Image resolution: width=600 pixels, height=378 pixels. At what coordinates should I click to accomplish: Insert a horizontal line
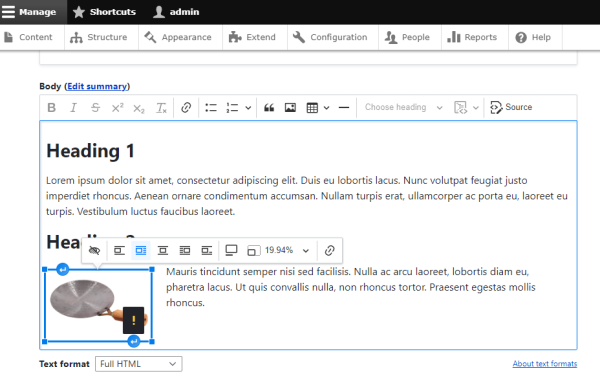click(x=344, y=108)
